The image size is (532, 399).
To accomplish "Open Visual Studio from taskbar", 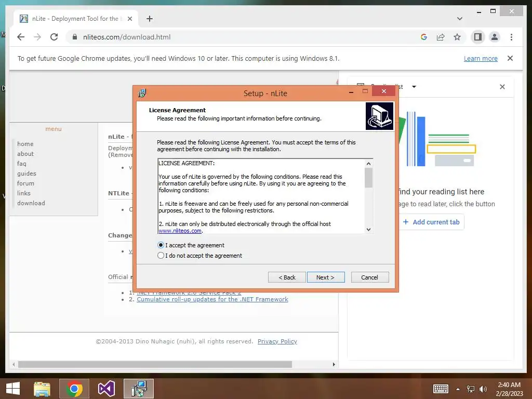I will coord(106,389).
